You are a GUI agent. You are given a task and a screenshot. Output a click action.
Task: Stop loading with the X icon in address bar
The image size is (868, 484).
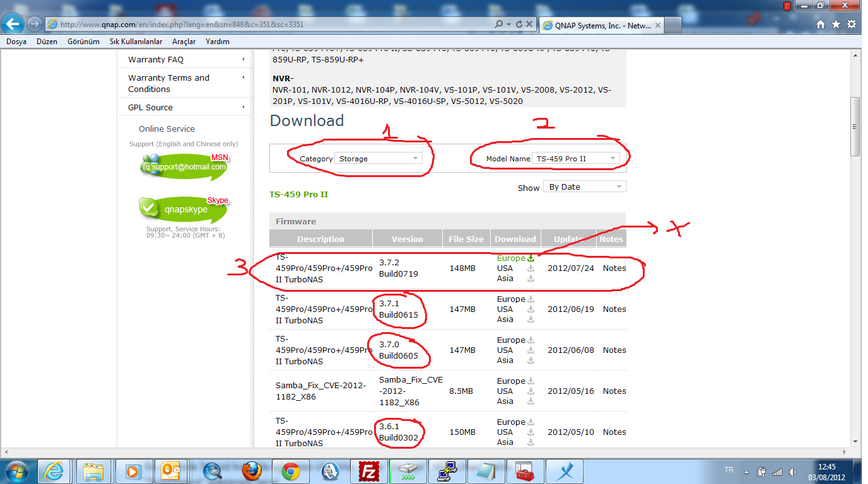click(529, 25)
